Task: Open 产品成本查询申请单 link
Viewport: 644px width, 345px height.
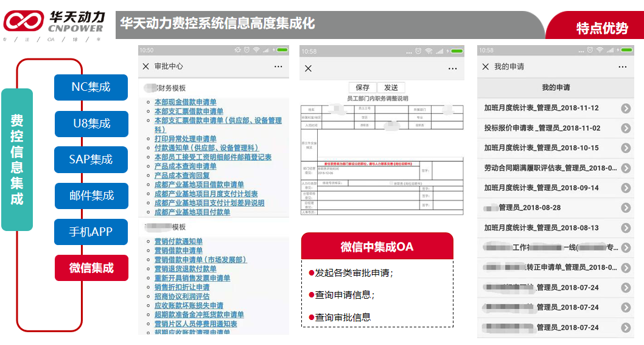Action: click(185, 166)
